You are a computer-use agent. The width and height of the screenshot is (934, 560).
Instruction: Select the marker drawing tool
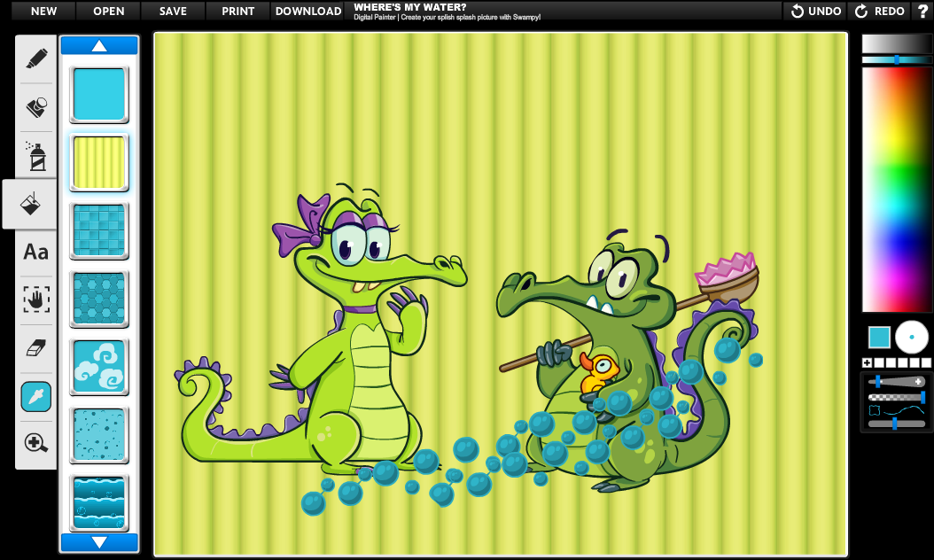(36, 58)
